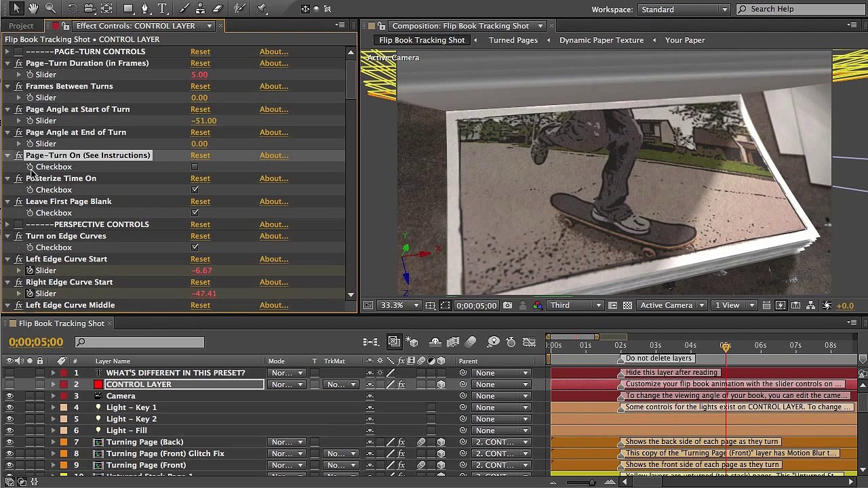Reset the Page-Turn Duration effect
868x488 pixels.
click(200, 63)
